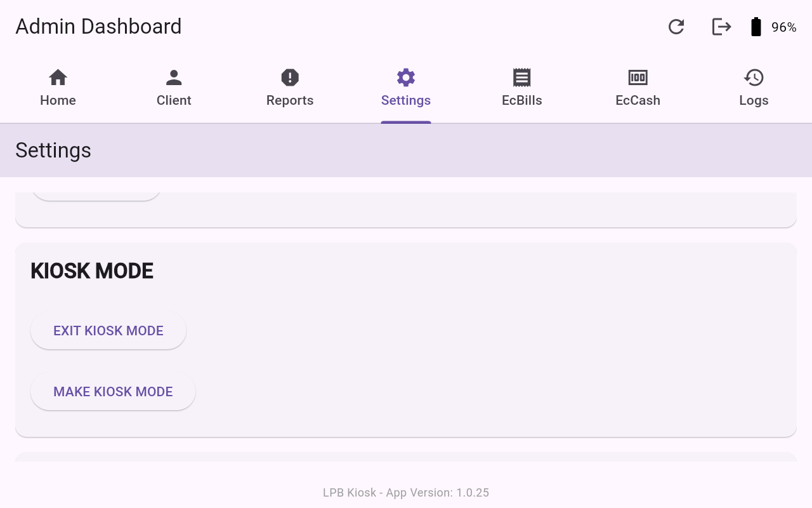The width and height of the screenshot is (812, 508).
Task: Click the partially visible card below Kiosk Mode
Action: click(x=406, y=457)
